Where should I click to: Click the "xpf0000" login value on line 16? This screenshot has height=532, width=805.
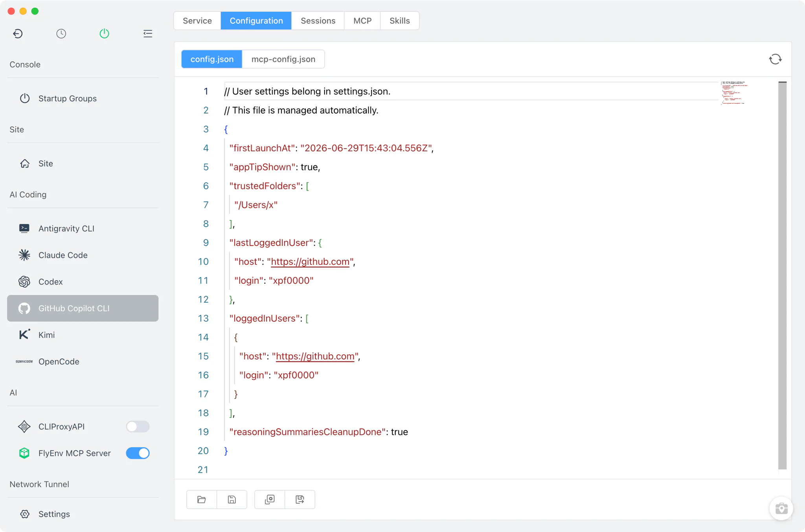tap(296, 375)
